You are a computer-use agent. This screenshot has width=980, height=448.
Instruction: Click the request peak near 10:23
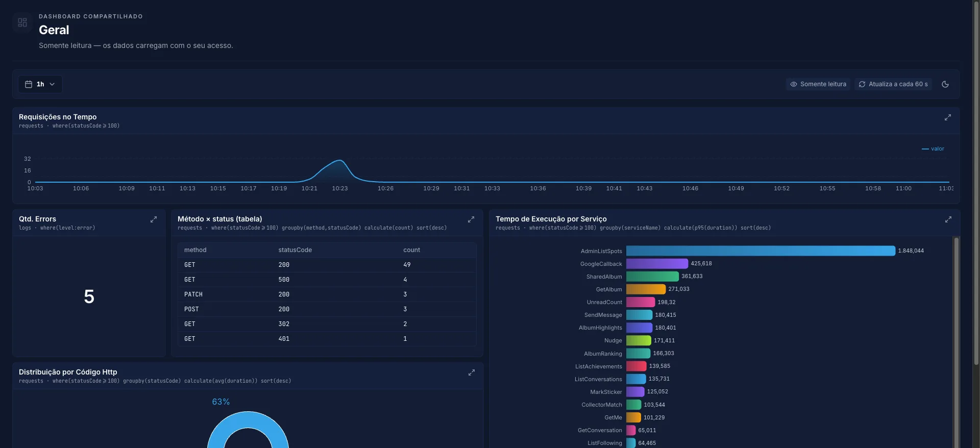point(339,161)
